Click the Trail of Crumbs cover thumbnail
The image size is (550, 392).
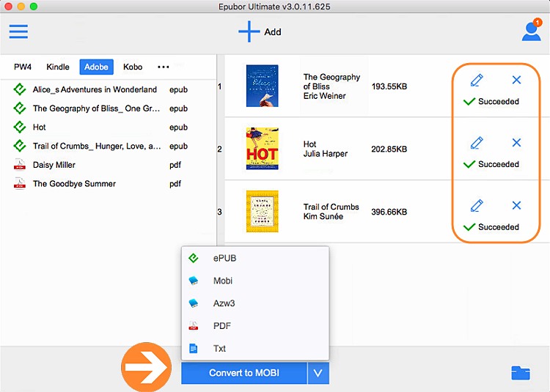(x=262, y=211)
